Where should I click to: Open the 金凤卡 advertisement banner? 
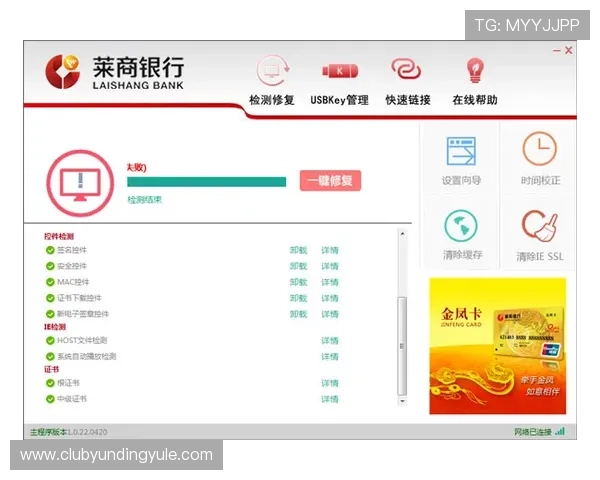(497, 346)
